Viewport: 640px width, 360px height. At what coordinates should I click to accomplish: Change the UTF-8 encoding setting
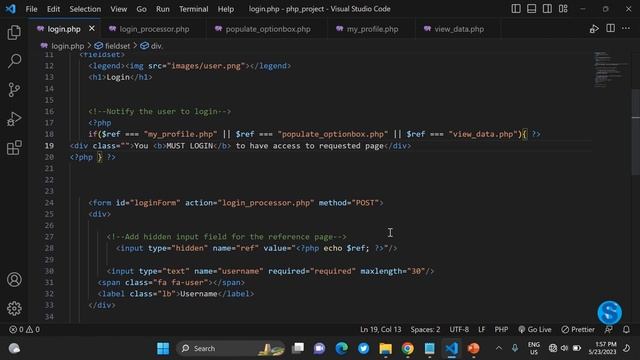459,329
